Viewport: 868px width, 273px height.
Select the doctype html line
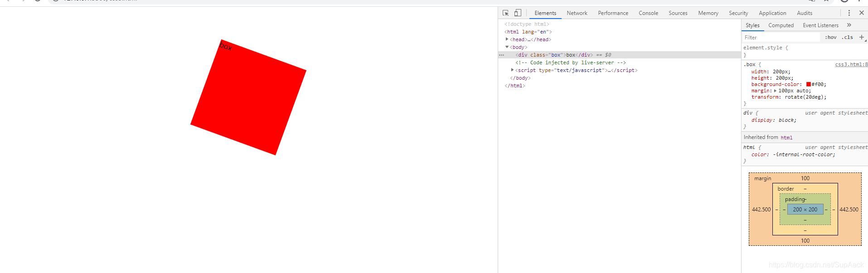tap(527, 24)
